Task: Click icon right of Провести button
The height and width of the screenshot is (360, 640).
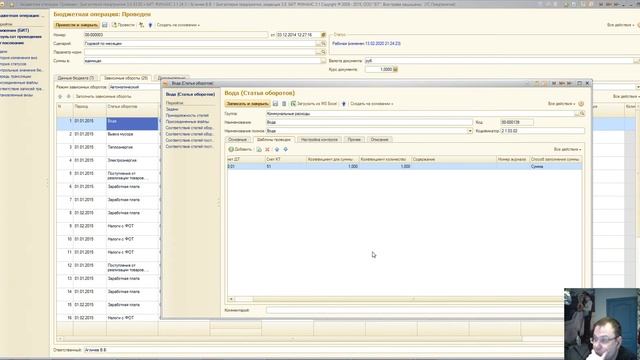Action: pyautogui.click(x=142, y=25)
